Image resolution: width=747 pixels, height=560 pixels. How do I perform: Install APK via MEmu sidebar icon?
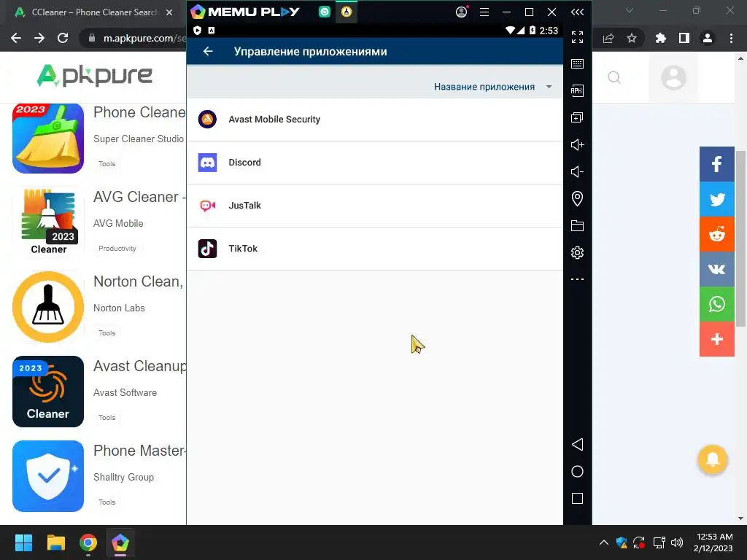tap(578, 90)
